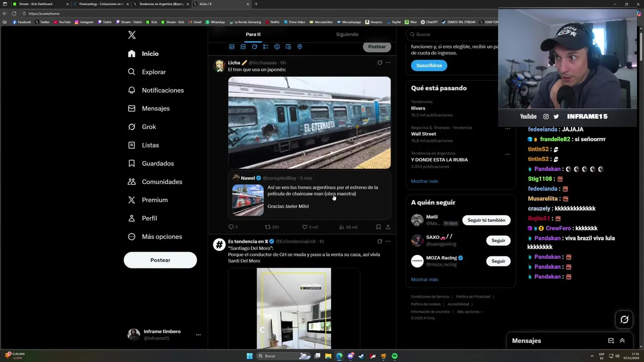Viewport: 644px width, 362px height.
Task: Click the poll icon in composer
Action: pyautogui.click(x=266, y=47)
